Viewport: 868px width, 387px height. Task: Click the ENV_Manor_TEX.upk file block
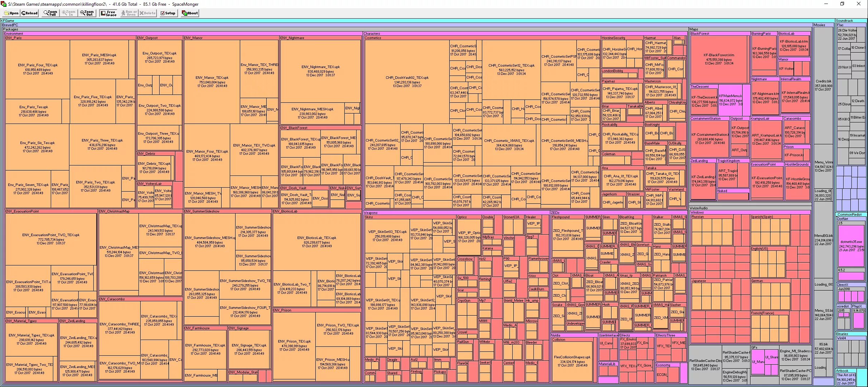(x=211, y=81)
